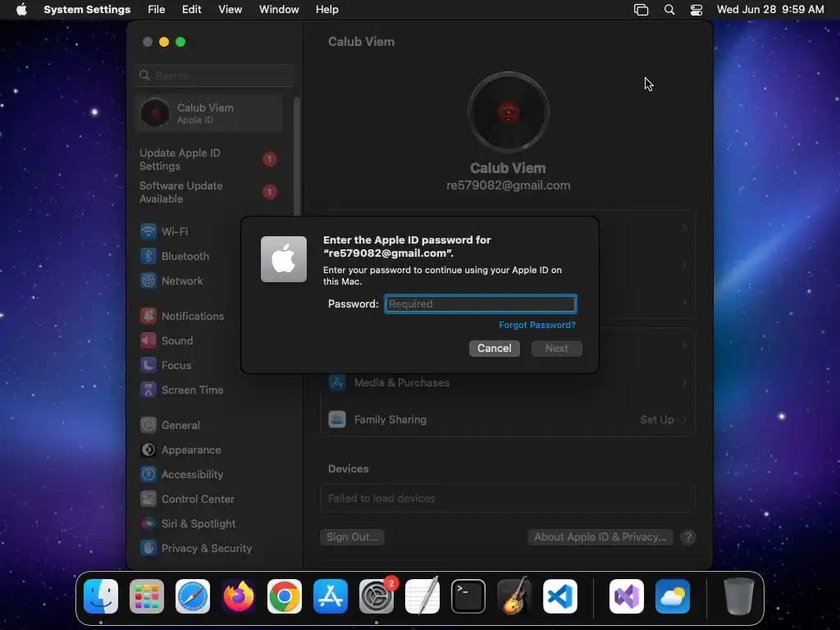Screen dimensions: 840x630
Task: Select Calub Viem Apple ID sidebar entry
Action: [x=209, y=113]
